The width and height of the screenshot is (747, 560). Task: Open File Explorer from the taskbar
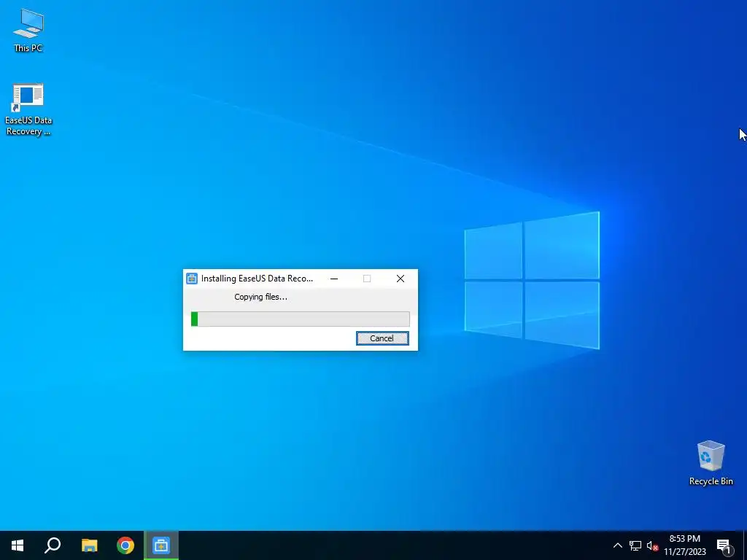[x=89, y=545]
